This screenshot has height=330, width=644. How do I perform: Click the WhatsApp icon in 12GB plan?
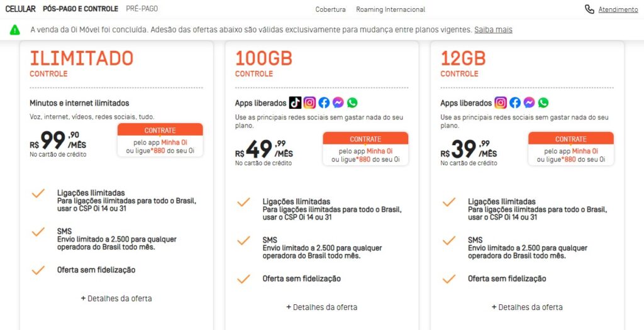click(543, 102)
